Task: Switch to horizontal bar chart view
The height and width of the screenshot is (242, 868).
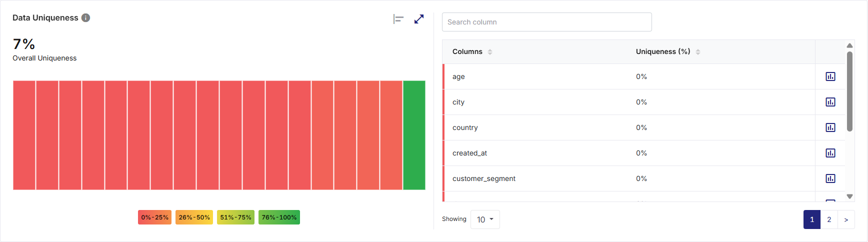Action: pyautogui.click(x=398, y=19)
